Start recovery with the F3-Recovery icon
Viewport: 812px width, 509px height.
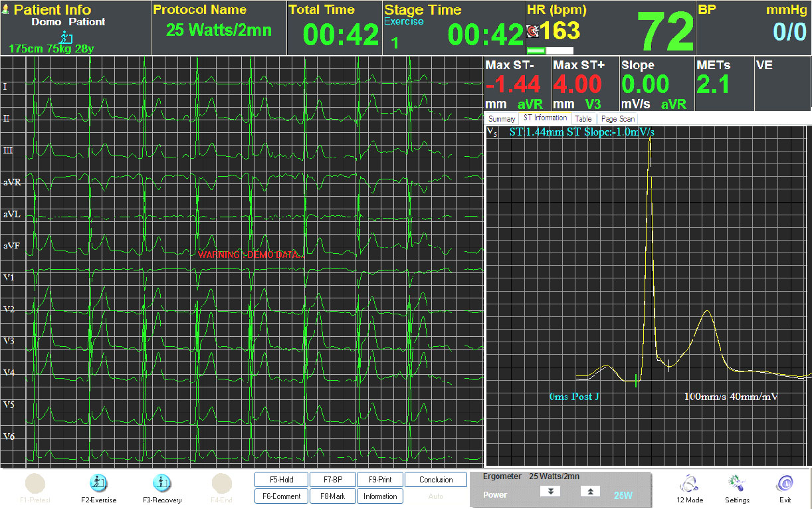161,483
